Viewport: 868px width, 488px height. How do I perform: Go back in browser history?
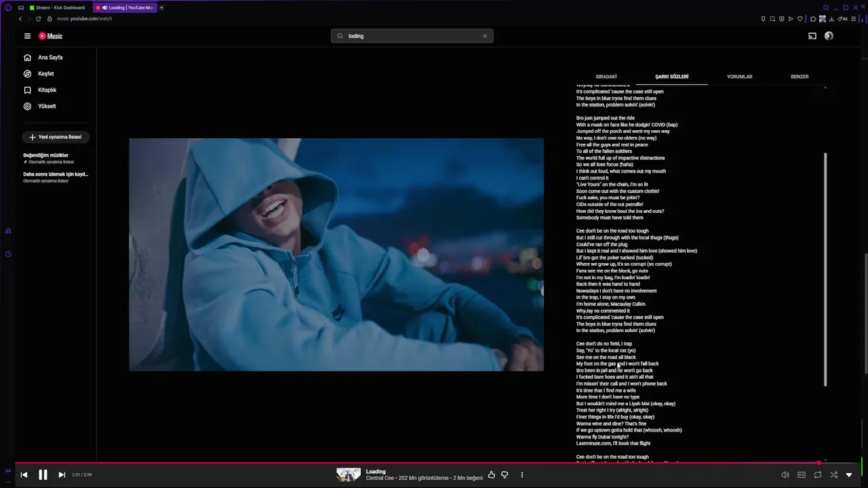pyautogui.click(x=20, y=18)
